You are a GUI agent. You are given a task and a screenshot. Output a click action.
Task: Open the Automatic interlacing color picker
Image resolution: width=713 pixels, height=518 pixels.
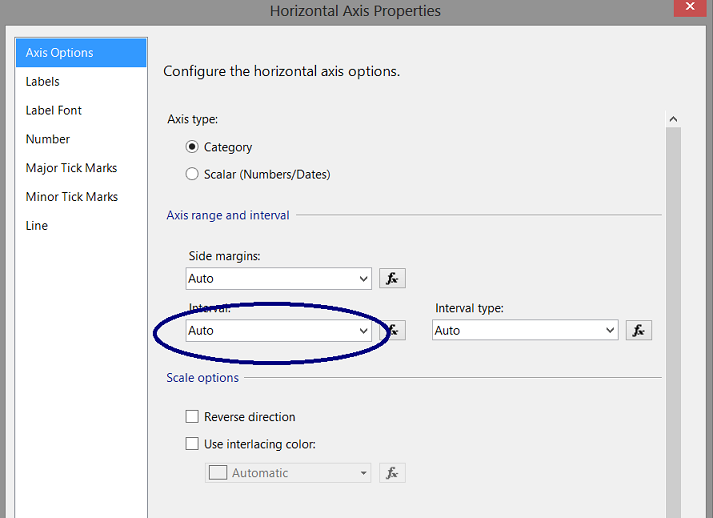click(288, 473)
